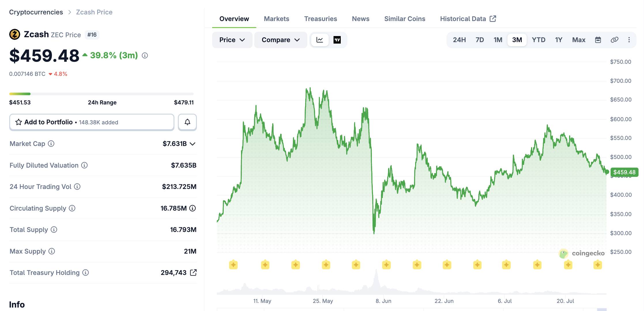This screenshot has height=311, width=644.
Task: Click the price alert bell icon
Action: [187, 122]
